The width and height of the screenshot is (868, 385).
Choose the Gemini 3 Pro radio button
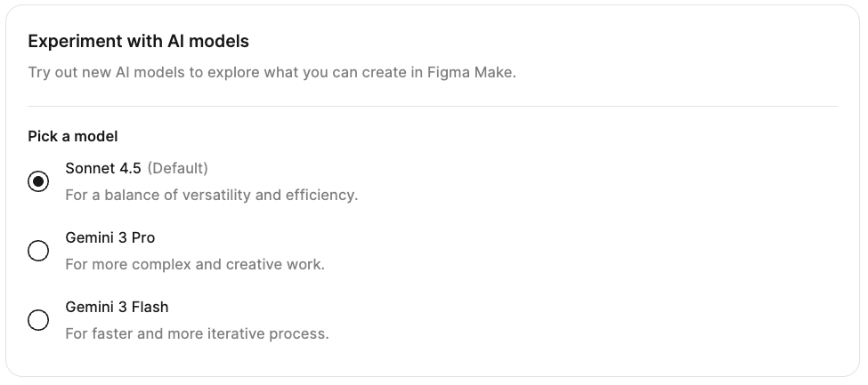tap(38, 251)
